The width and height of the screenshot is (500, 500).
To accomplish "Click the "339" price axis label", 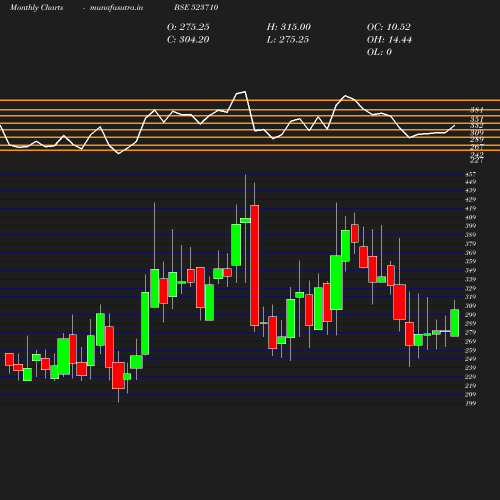I will 471,279.
